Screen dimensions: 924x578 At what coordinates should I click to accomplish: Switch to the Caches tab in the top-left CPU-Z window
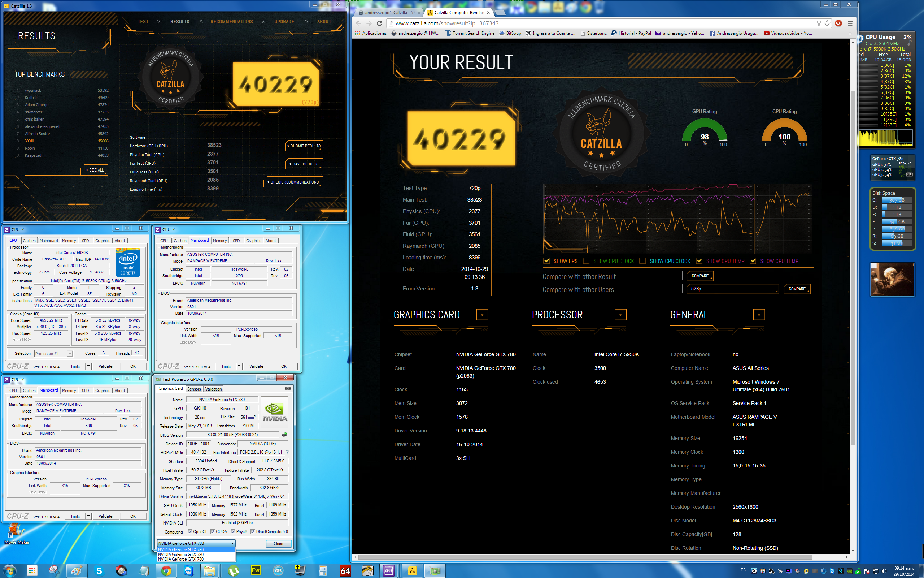pos(29,241)
